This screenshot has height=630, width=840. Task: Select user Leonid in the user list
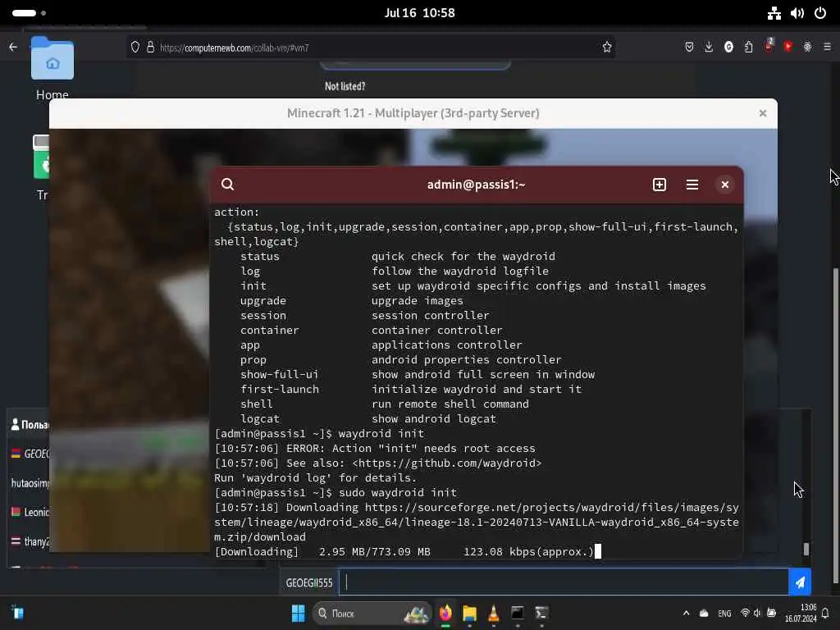pos(30,512)
